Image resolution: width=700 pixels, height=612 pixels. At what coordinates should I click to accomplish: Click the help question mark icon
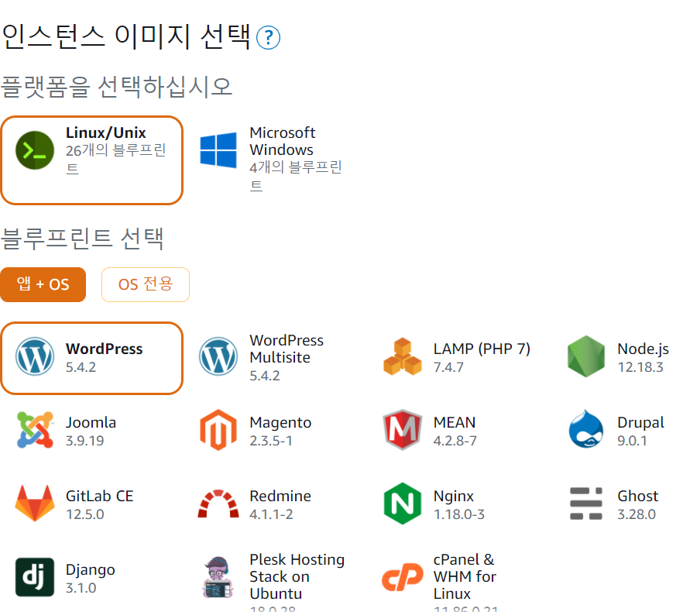(268, 37)
